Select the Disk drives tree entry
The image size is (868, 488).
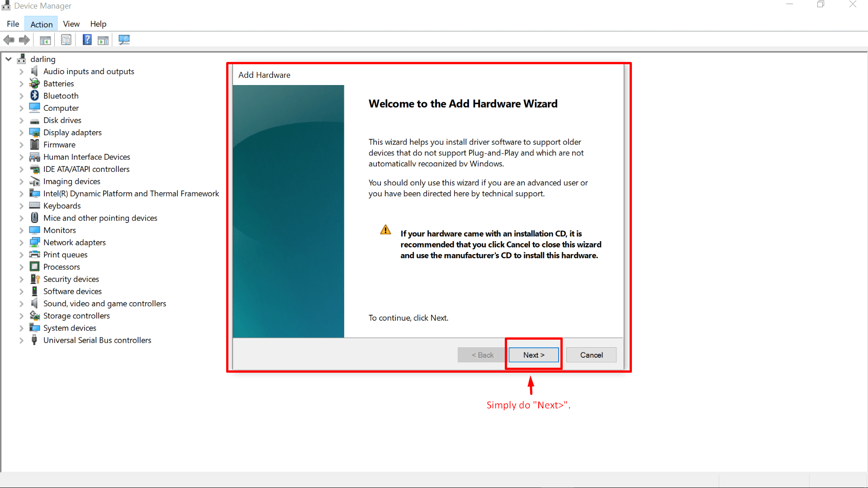[x=62, y=120]
